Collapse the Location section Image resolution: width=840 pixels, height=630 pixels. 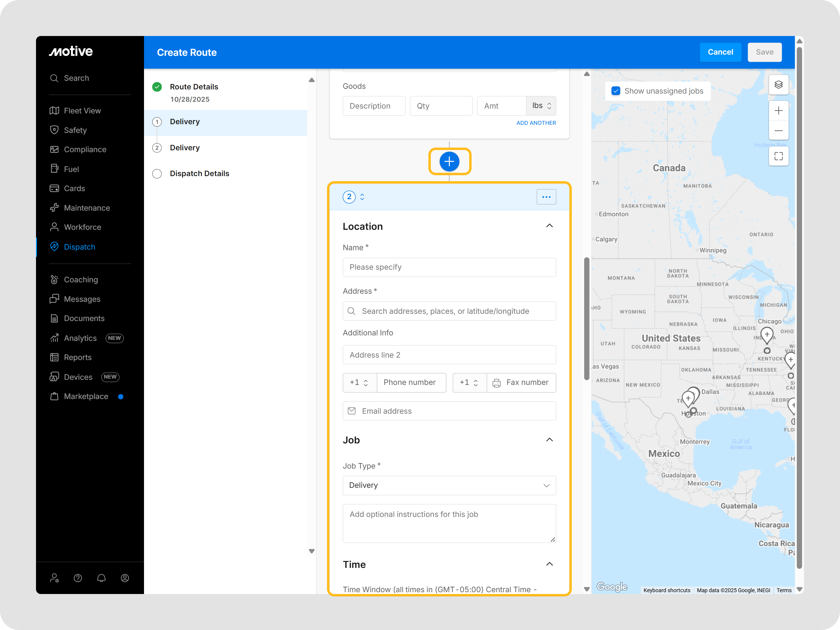pos(549,226)
